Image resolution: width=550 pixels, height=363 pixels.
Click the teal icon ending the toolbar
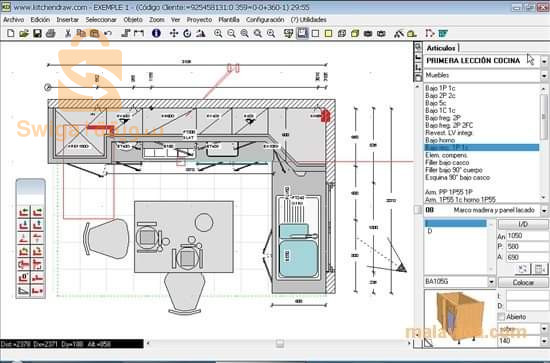click(x=443, y=33)
